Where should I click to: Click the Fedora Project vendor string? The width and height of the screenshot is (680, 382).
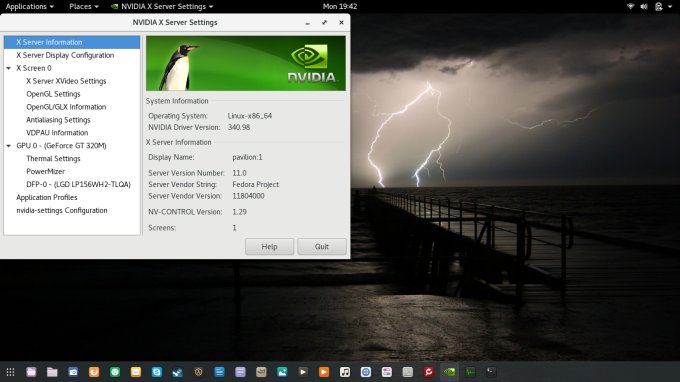[x=255, y=184]
